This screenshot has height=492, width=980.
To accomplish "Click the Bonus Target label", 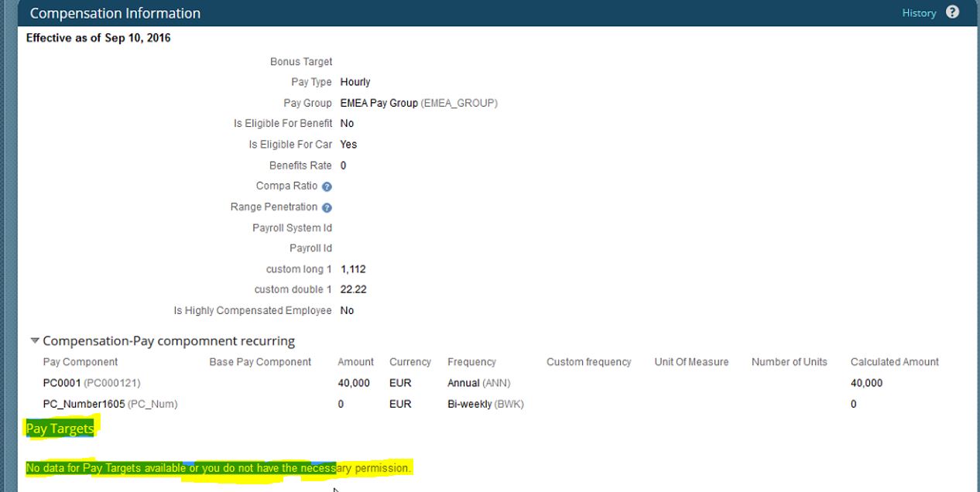I will coord(301,62).
